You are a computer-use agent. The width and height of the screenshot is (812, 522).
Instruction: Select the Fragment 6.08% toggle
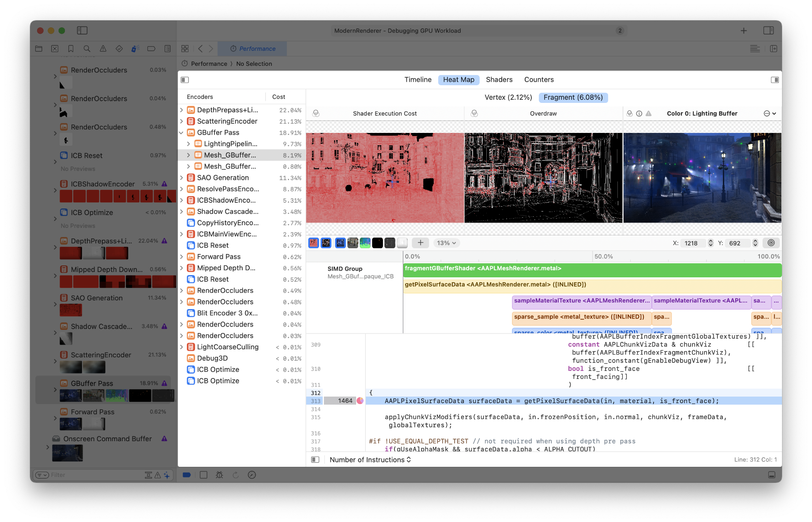click(573, 98)
